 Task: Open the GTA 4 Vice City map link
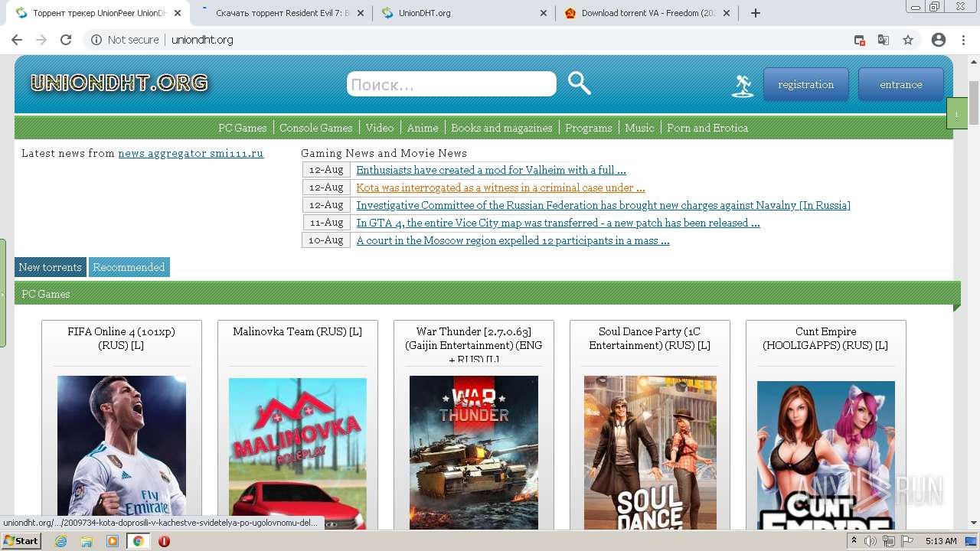[558, 223]
